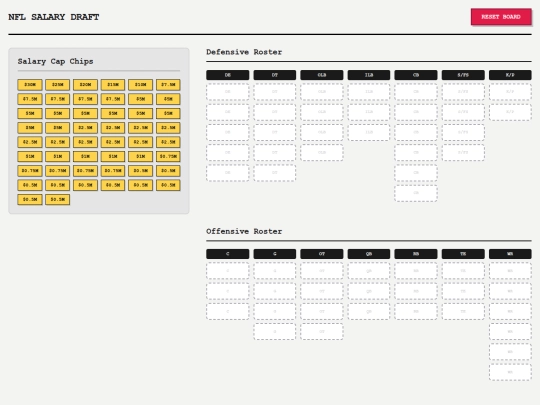Click the CB column header
540x405 pixels.
click(416, 75)
